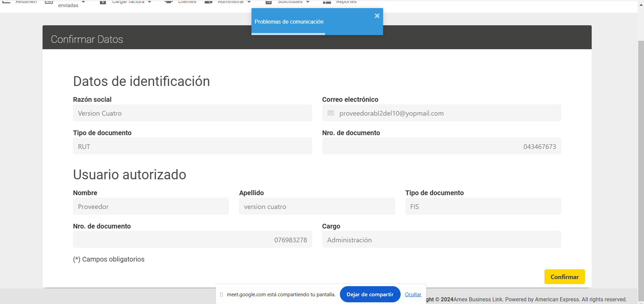Click the vertical page scrollbar

[x=641, y=169]
